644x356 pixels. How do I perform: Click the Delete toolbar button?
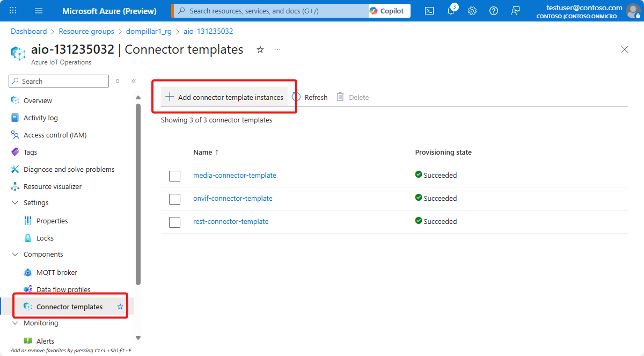353,97
